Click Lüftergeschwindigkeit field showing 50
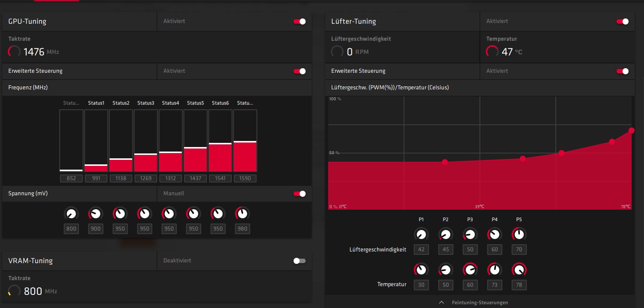Screen dimensions: 644x308 (x=470, y=250)
